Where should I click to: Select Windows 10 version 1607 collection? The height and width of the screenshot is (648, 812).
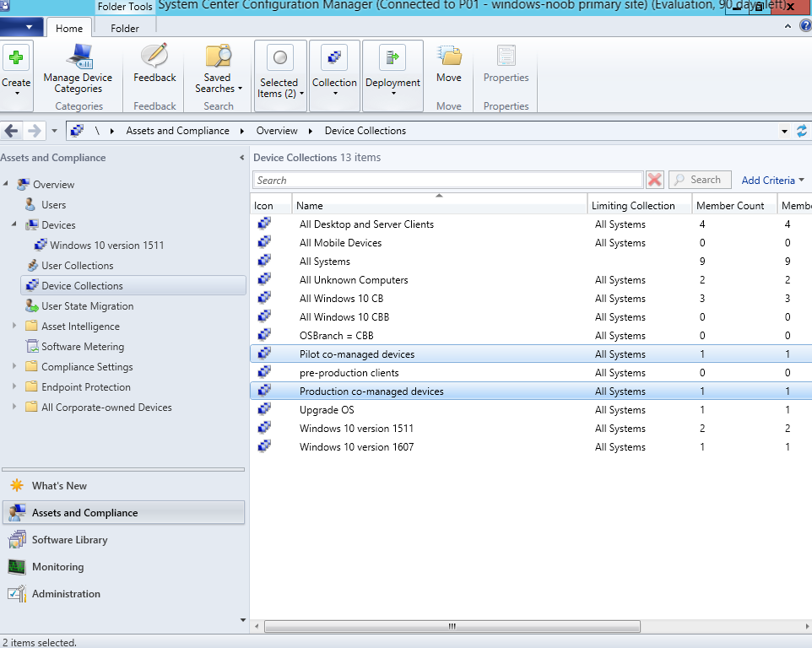531,447
